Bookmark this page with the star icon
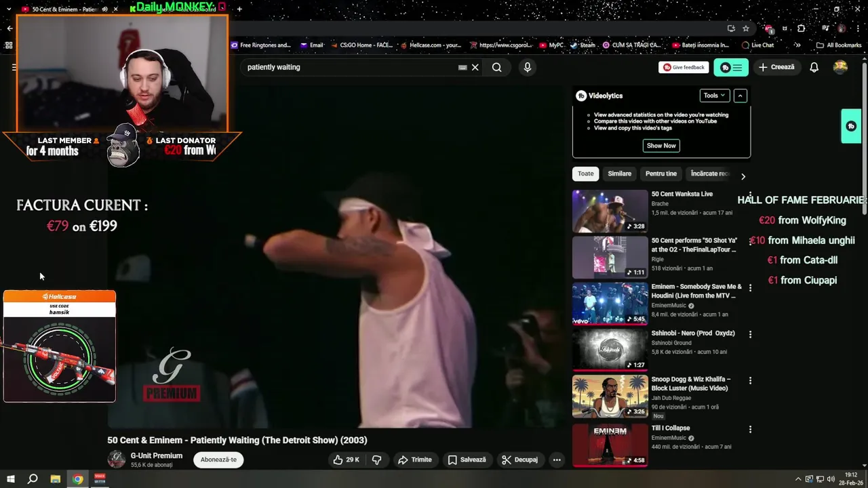 [746, 28]
